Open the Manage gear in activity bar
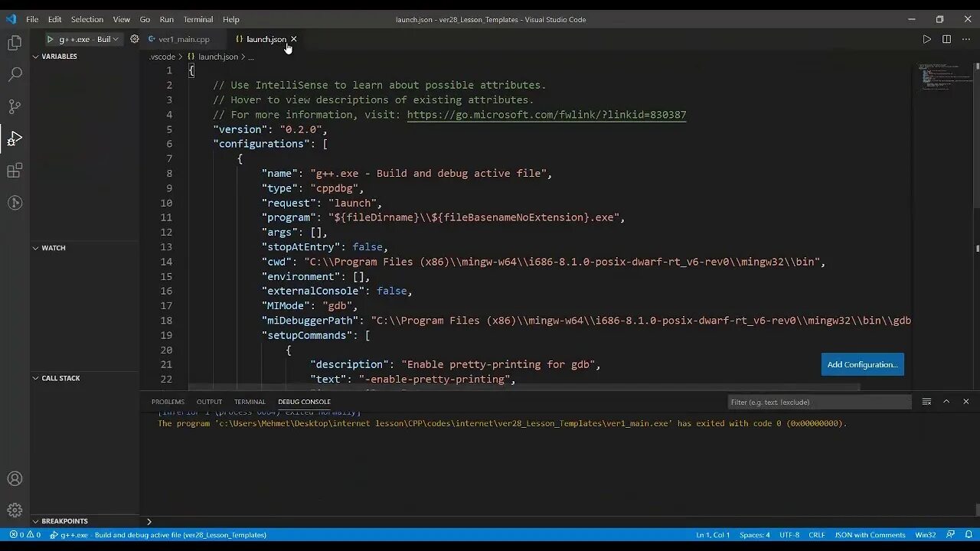980x551 pixels. pyautogui.click(x=15, y=510)
